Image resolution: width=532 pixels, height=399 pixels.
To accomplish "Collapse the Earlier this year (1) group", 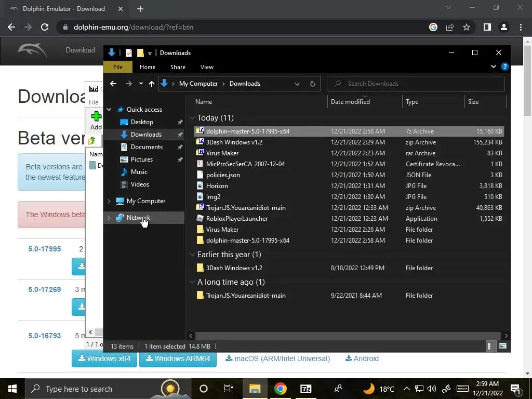I will point(192,255).
